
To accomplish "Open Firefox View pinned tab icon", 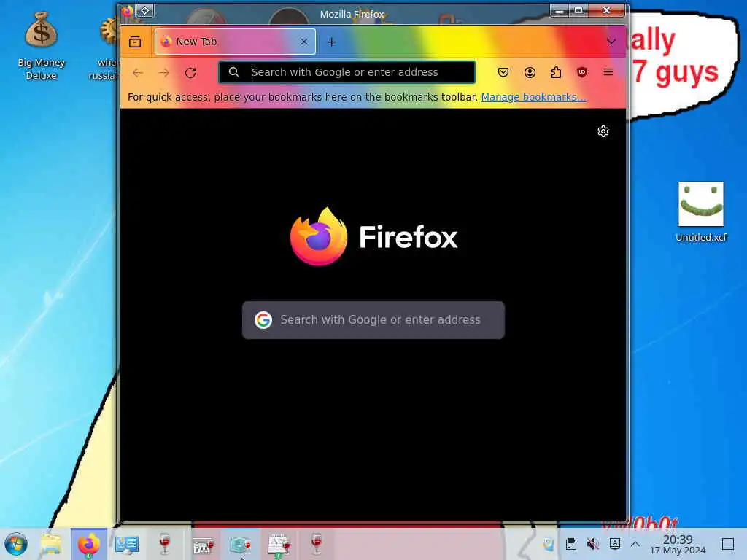I will coord(135,42).
